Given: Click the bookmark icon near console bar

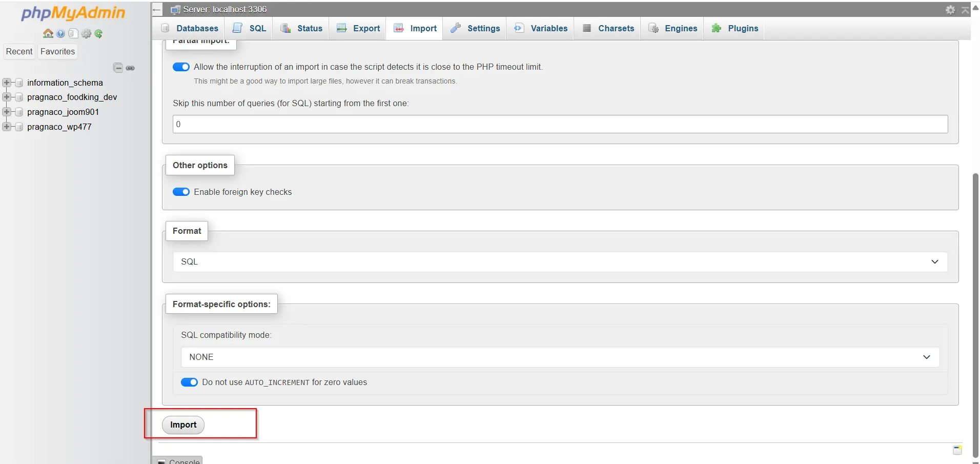Looking at the screenshot, I should tap(957, 450).
